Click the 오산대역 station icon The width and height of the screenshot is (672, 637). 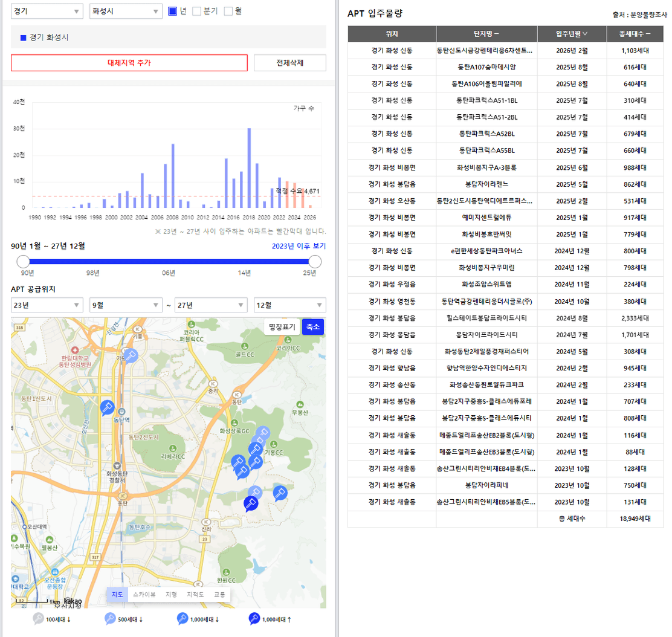point(25,526)
